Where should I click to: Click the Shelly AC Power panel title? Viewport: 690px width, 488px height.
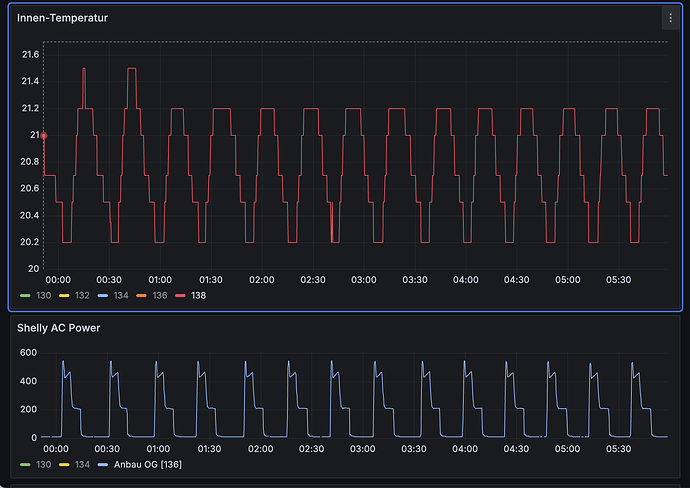point(58,327)
